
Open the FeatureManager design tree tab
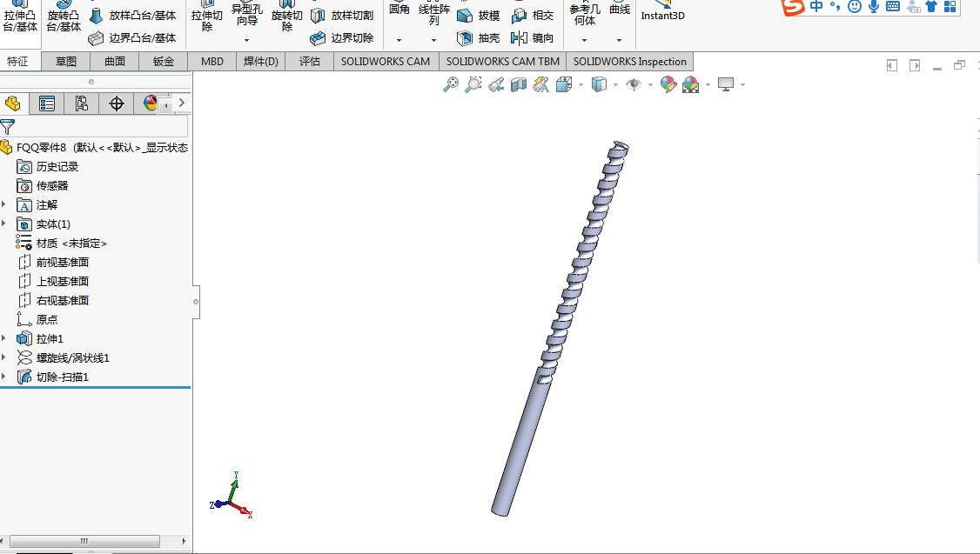pyautogui.click(x=12, y=103)
